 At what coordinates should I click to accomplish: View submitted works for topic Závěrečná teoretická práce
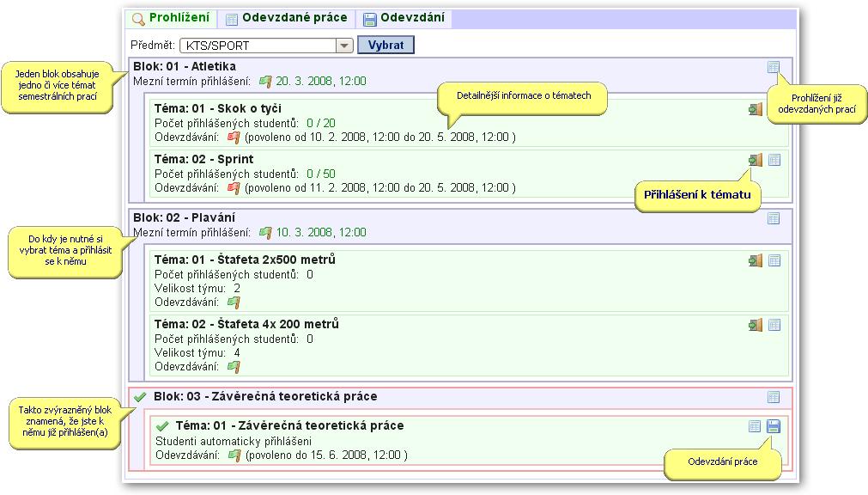(755, 425)
